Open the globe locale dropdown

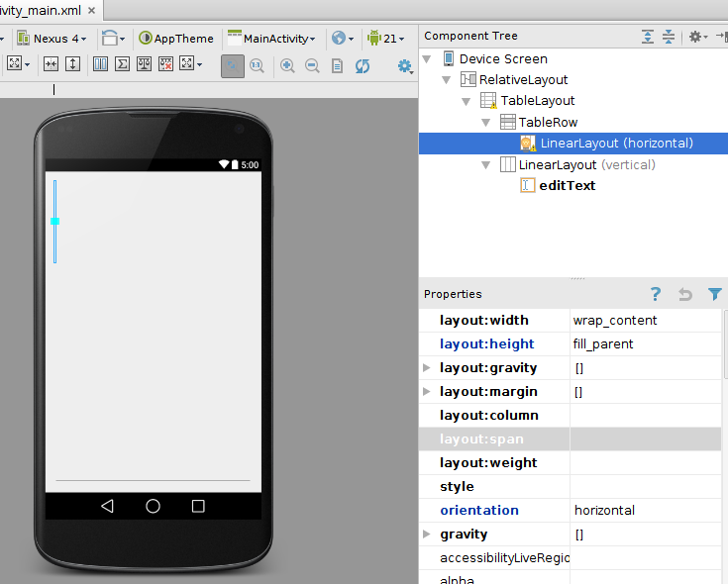click(x=343, y=39)
